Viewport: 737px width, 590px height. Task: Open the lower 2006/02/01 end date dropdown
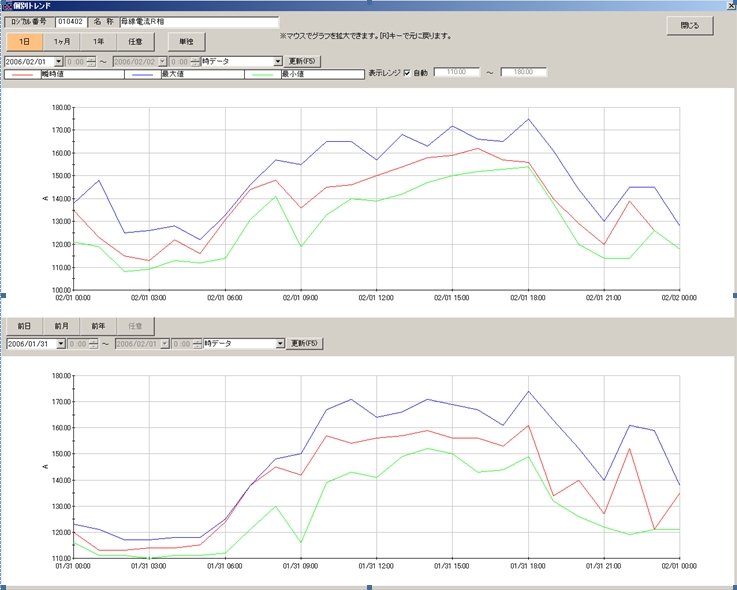(x=165, y=344)
